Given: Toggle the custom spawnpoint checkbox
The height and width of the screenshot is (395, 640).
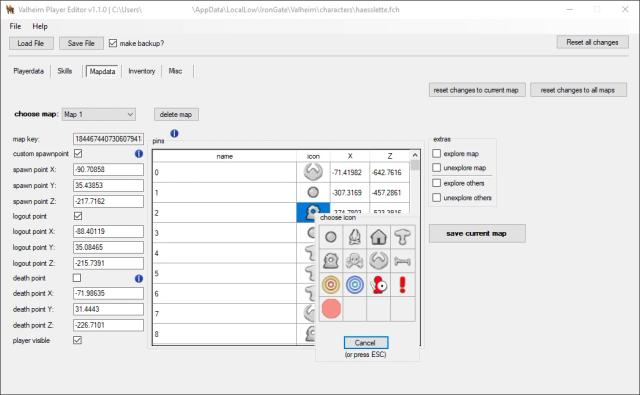Looking at the screenshot, I should click(78, 153).
